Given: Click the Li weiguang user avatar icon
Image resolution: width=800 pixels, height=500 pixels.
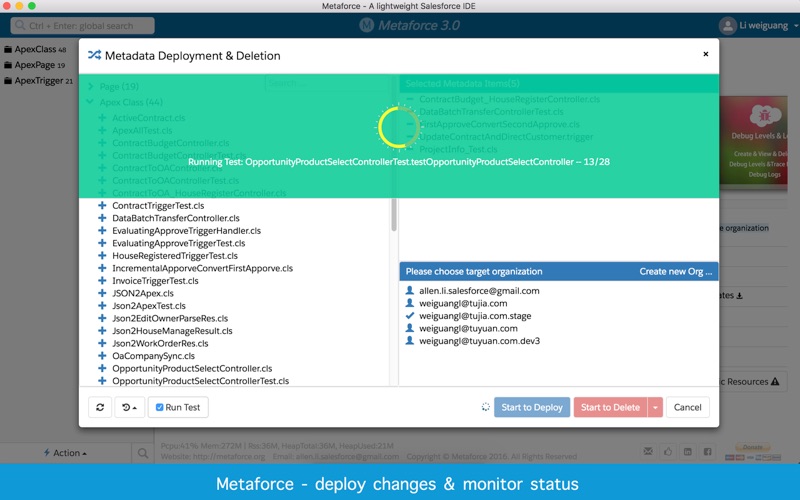Looking at the screenshot, I should pyautogui.click(x=728, y=26).
